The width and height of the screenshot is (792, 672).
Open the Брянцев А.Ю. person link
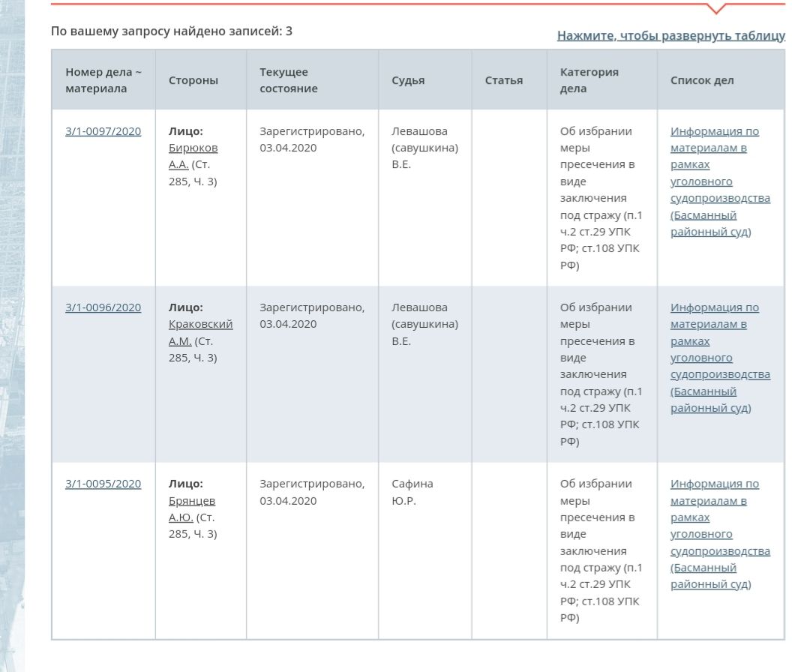[192, 508]
